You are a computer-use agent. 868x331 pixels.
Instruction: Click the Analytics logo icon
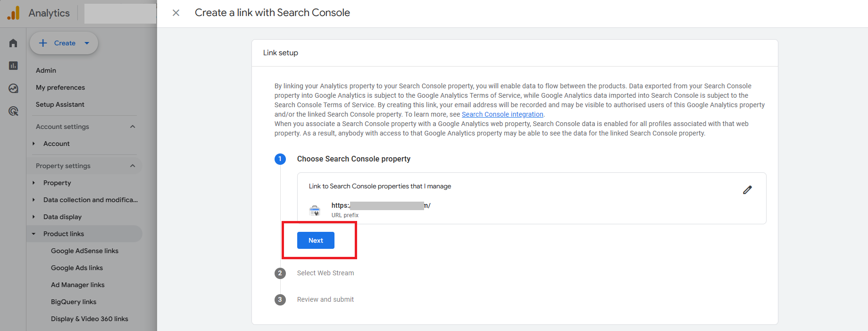point(14,13)
